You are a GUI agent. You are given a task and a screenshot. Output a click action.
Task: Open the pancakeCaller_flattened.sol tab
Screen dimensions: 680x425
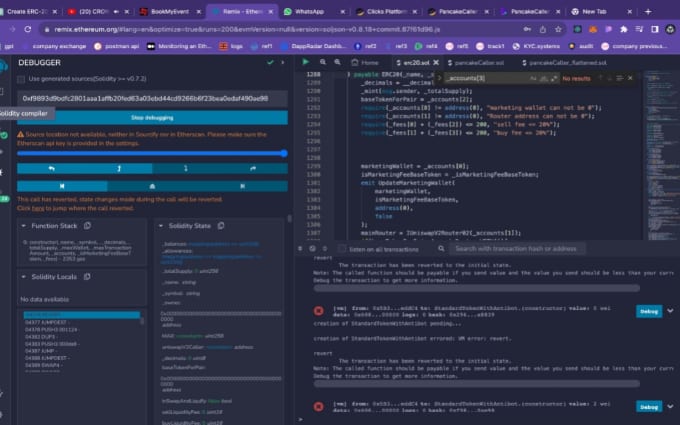(565, 62)
